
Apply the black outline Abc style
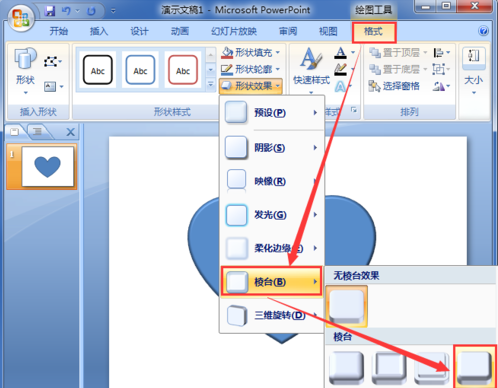[97, 70]
